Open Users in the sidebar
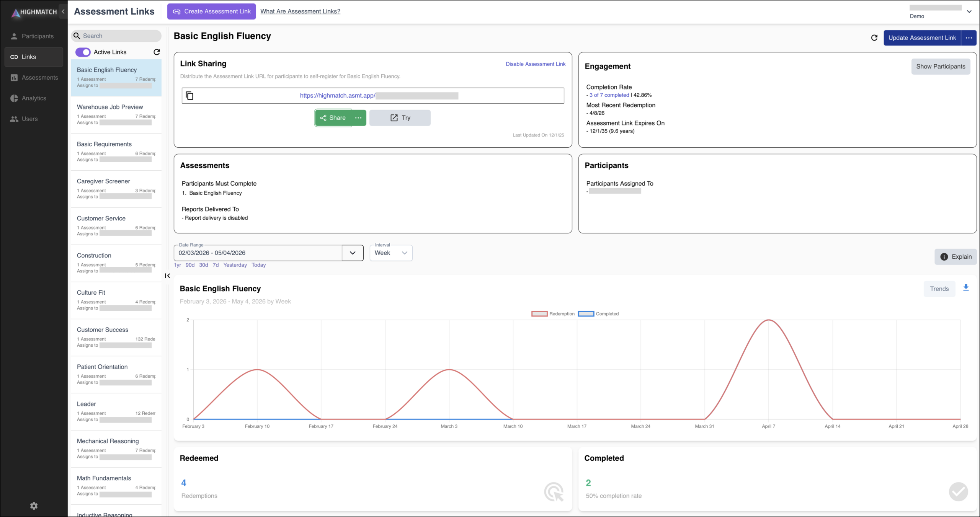Viewport: 980px width, 517px height. 34,119
